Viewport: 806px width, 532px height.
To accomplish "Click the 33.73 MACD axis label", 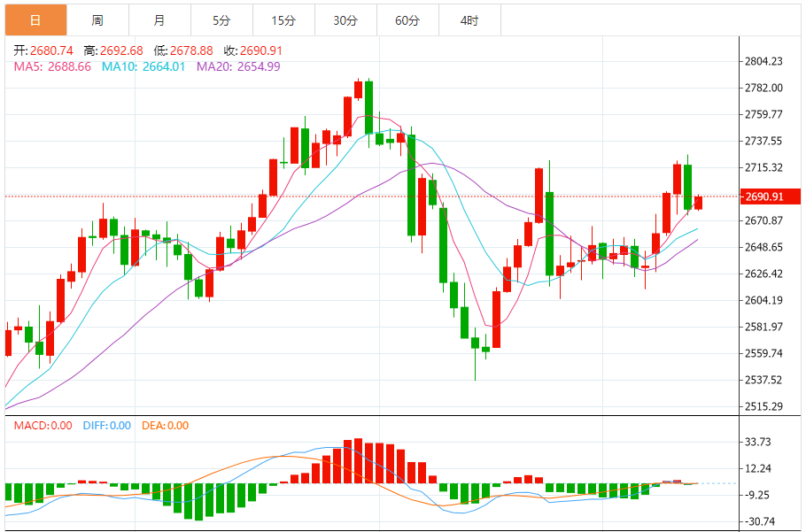I will (758, 442).
